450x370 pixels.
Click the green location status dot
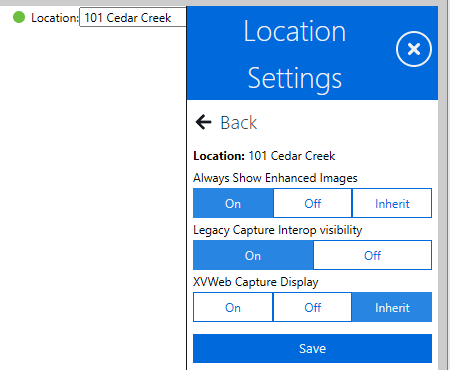point(19,17)
